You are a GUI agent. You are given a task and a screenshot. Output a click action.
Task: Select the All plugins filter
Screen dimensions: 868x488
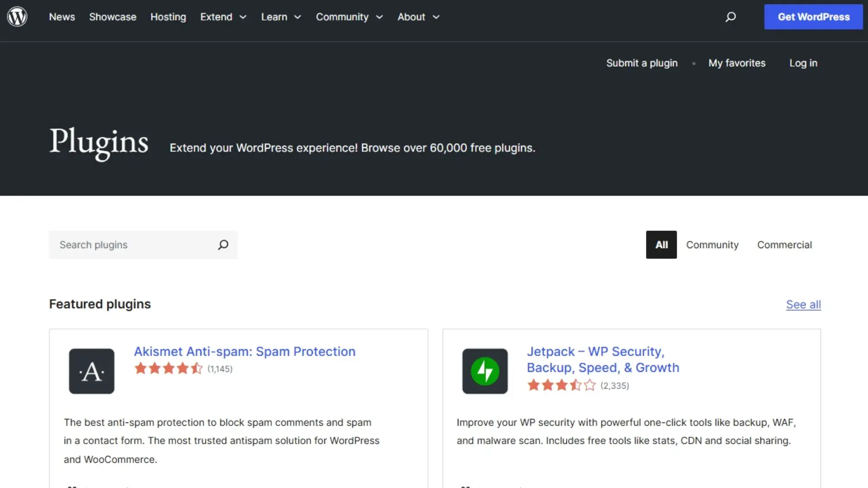pos(661,245)
